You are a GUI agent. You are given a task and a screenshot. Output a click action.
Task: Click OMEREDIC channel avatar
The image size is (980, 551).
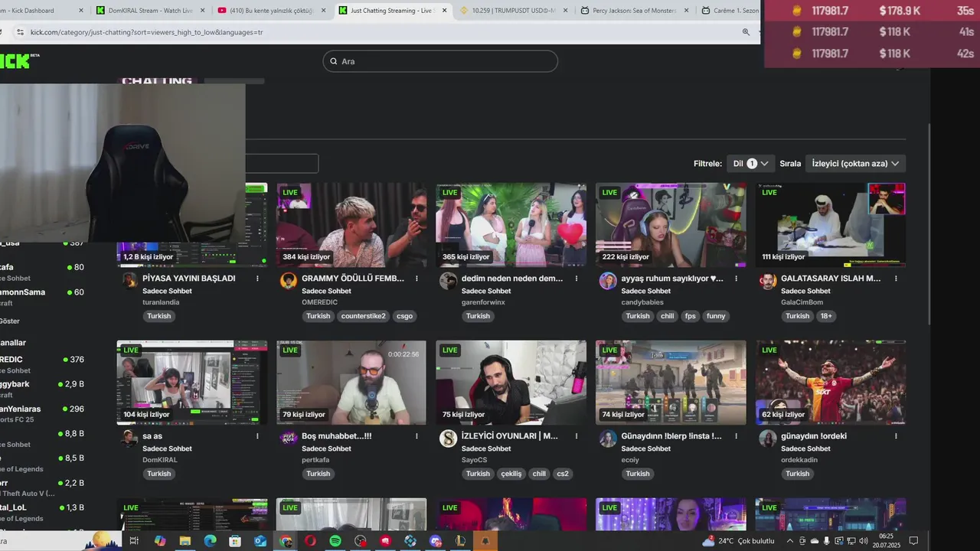(x=289, y=281)
